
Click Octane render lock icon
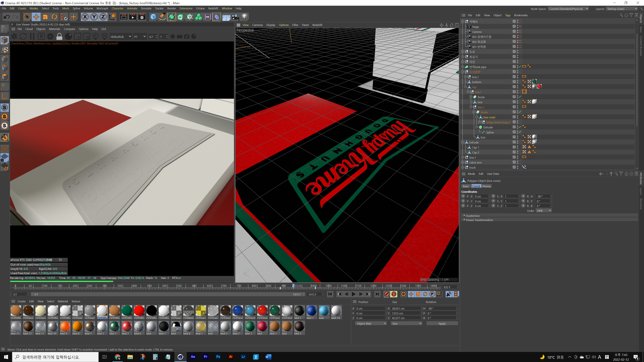click(59, 37)
